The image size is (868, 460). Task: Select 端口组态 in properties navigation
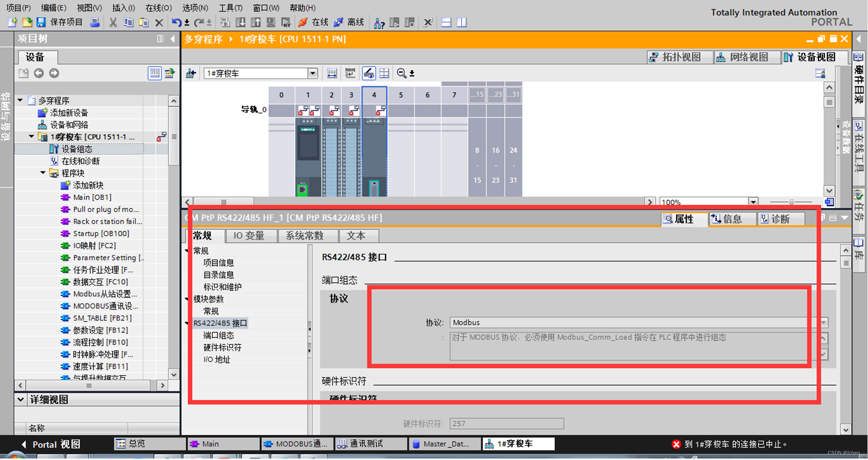click(x=219, y=335)
